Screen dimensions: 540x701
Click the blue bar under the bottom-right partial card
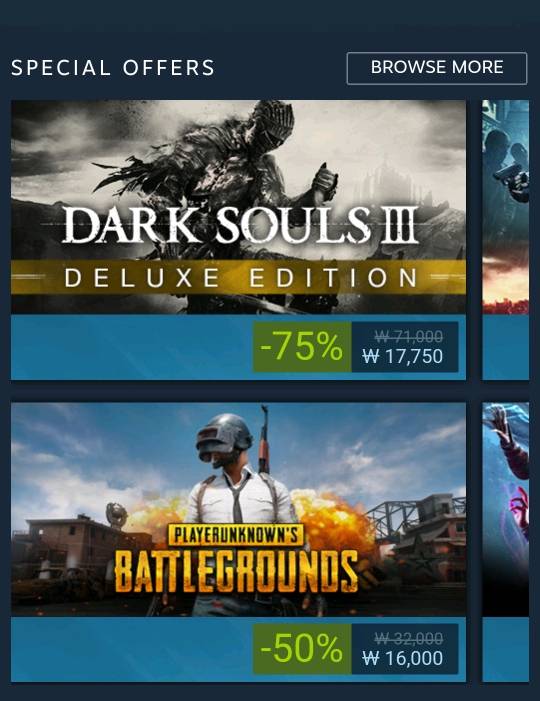506,649
